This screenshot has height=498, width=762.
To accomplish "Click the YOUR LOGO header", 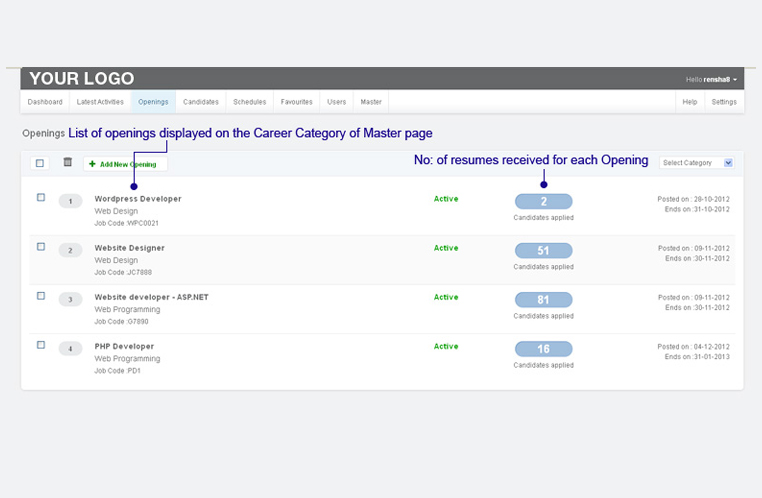I will (x=81, y=79).
